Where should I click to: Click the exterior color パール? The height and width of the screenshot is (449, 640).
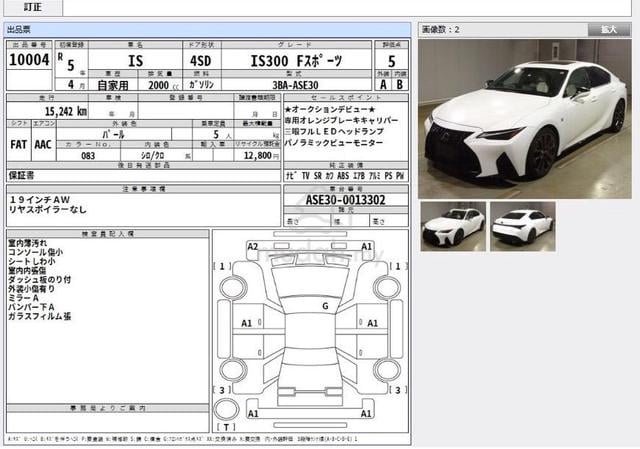[x=113, y=134]
